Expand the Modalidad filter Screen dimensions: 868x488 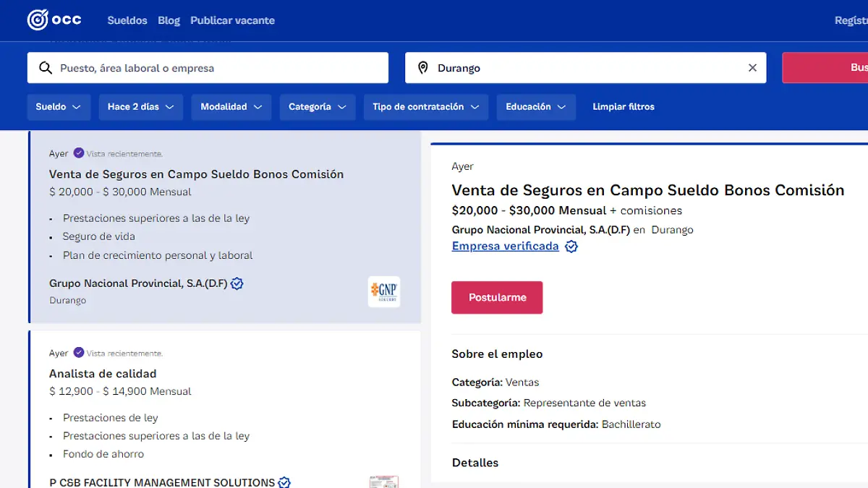(x=231, y=107)
